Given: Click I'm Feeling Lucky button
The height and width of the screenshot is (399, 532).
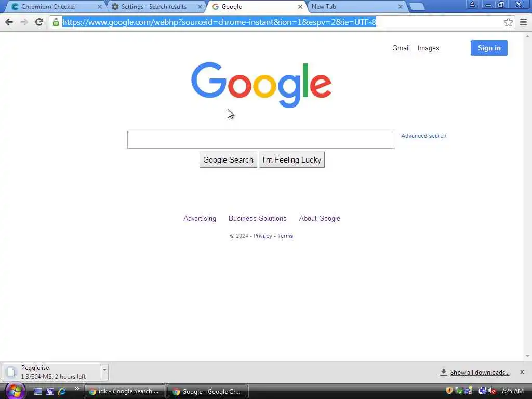Looking at the screenshot, I should click(x=292, y=160).
